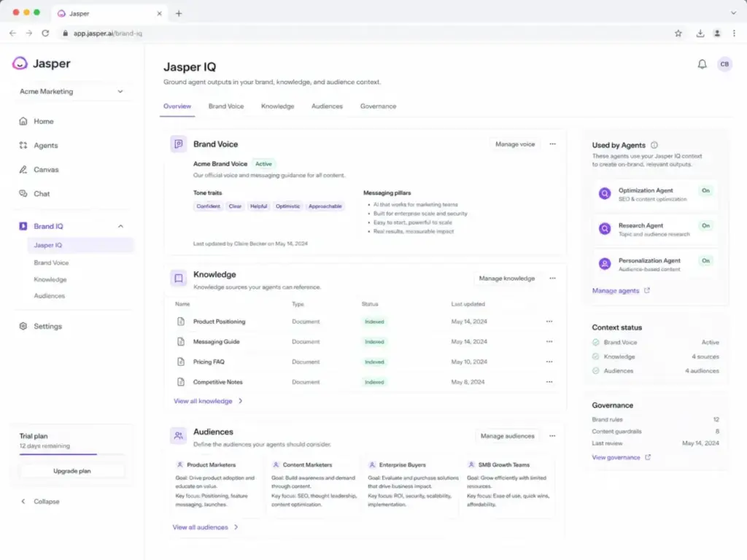Open Product Positioning row options menu
Screen dimensions: 747x560
click(549, 322)
